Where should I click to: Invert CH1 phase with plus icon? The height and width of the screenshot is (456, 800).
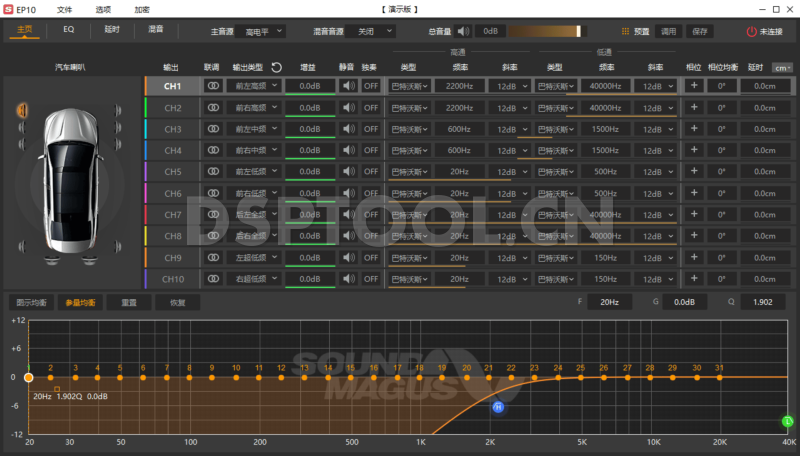pos(694,86)
